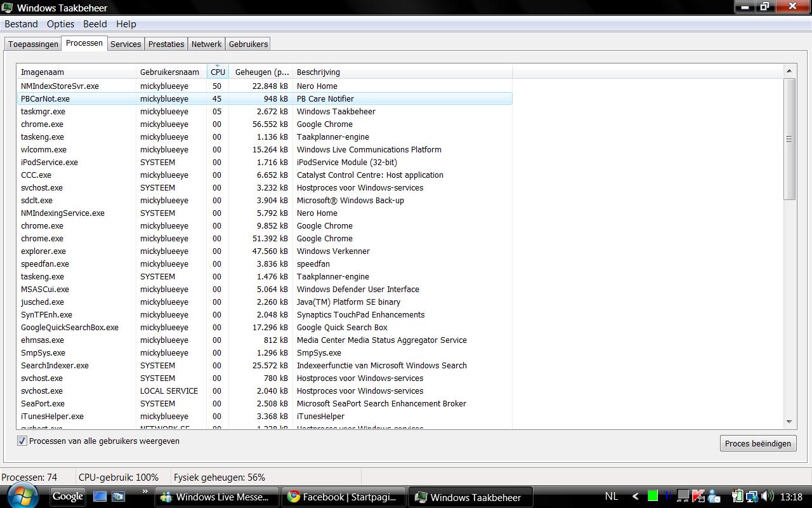Screen dimensions: 812x508
Task: Switch to Chrome Facebook taskbar window
Action: (343, 497)
